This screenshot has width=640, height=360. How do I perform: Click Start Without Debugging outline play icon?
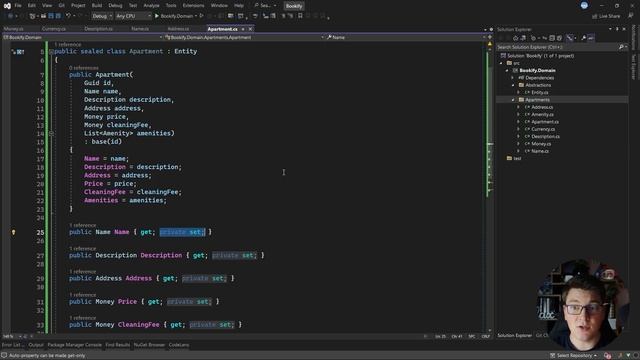(201, 16)
